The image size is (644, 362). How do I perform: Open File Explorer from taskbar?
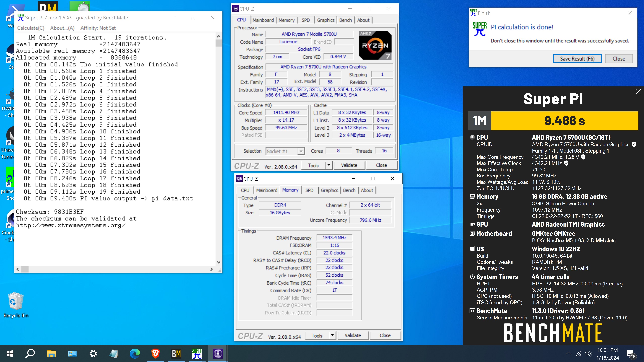point(51,353)
